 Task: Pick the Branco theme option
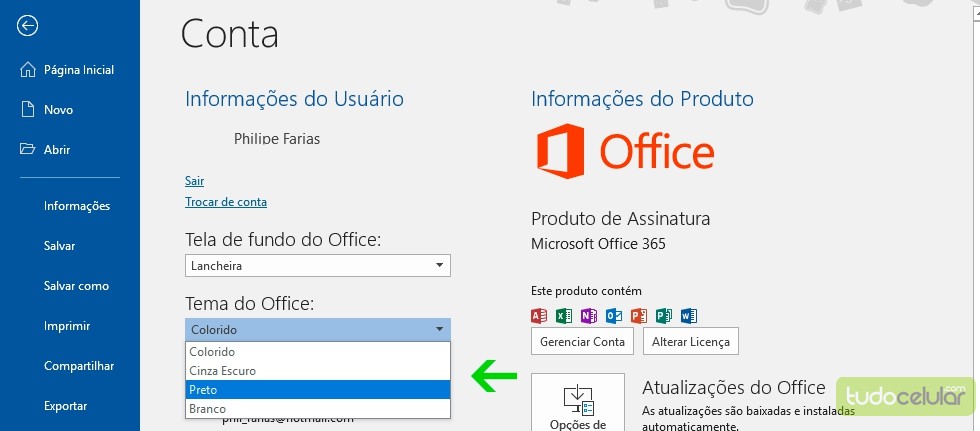pyautogui.click(x=318, y=409)
